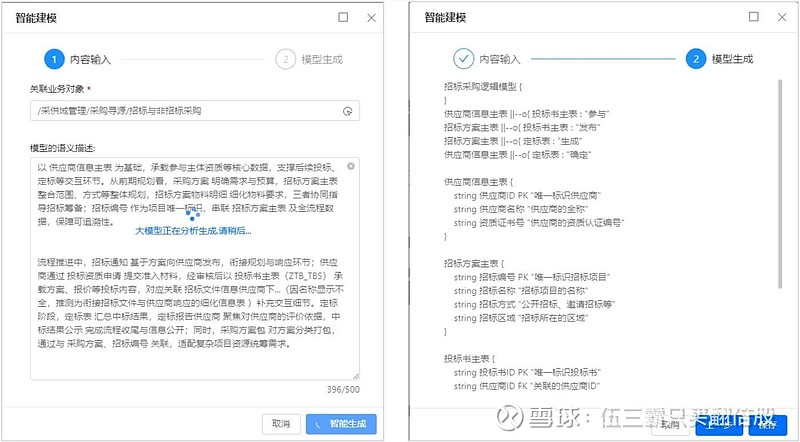Click the object picker icon in 关联业务对象 field
800x442 pixels.
tap(347, 111)
